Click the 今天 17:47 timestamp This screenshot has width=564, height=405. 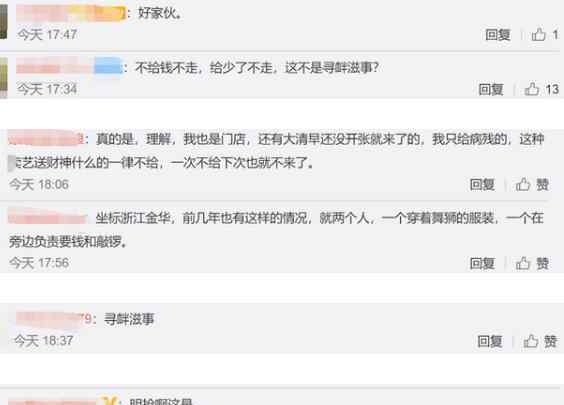click(x=47, y=35)
